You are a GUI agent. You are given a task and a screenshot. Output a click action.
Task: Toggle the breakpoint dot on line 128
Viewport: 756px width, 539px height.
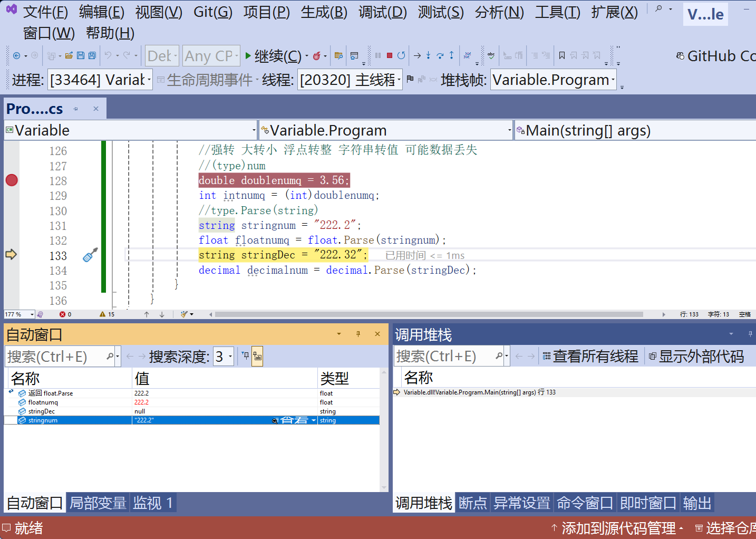[11, 180]
